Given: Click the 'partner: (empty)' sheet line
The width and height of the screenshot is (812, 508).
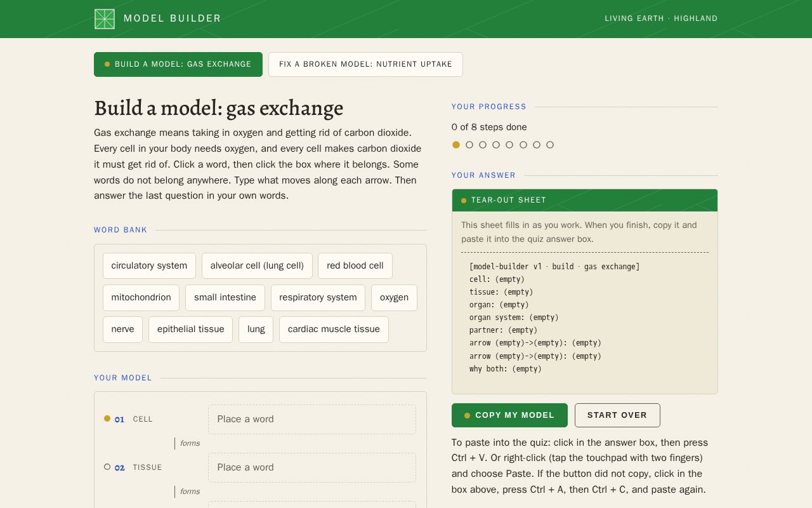Looking at the screenshot, I should click(x=503, y=330).
